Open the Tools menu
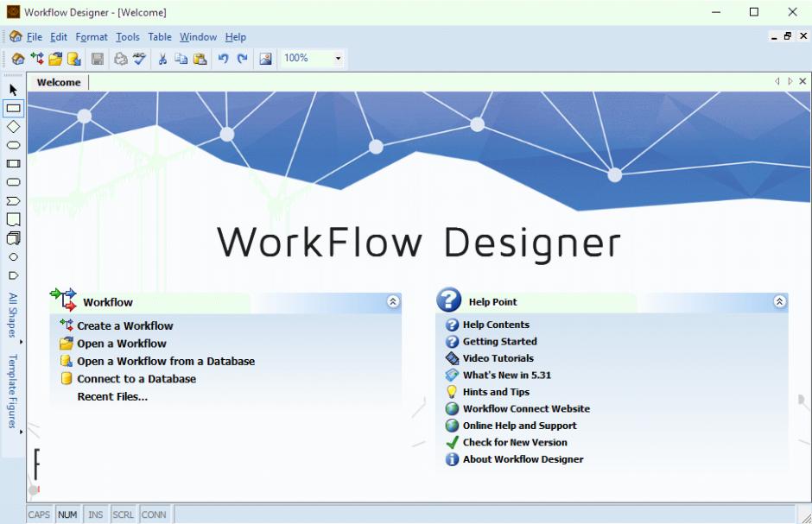The width and height of the screenshot is (812, 524). tap(127, 37)
